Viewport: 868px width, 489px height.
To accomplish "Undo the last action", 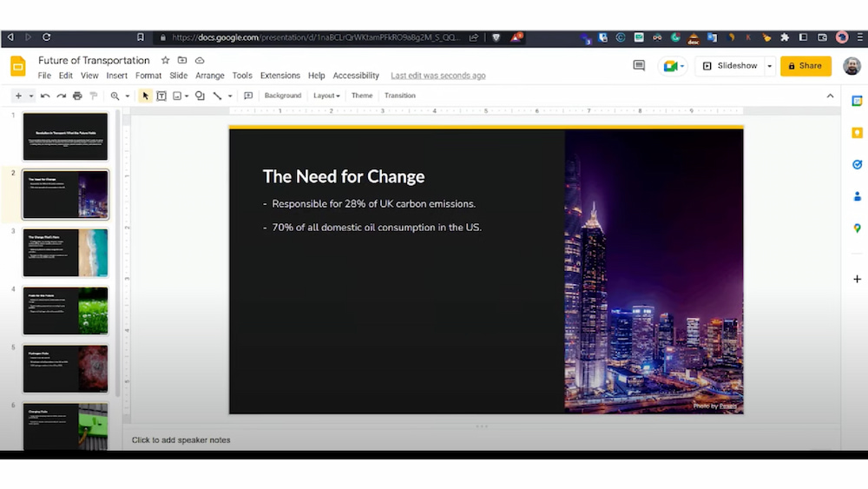I will point(45,96).
